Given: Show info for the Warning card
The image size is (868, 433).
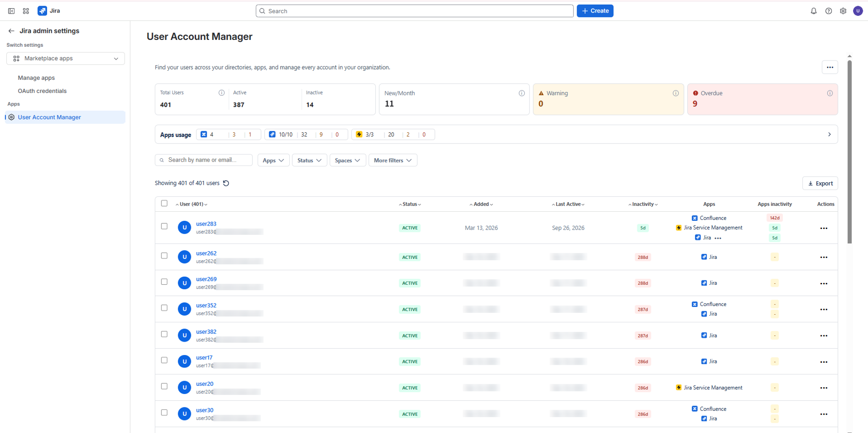Looking at the screenshot, I should pyautogui.click(x=676, y=93).
